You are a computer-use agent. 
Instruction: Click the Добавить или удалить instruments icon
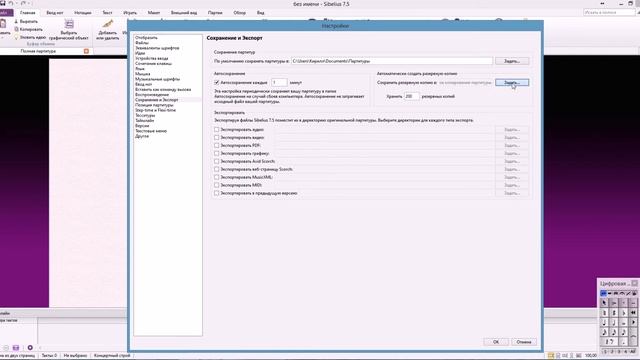(108, 24)
